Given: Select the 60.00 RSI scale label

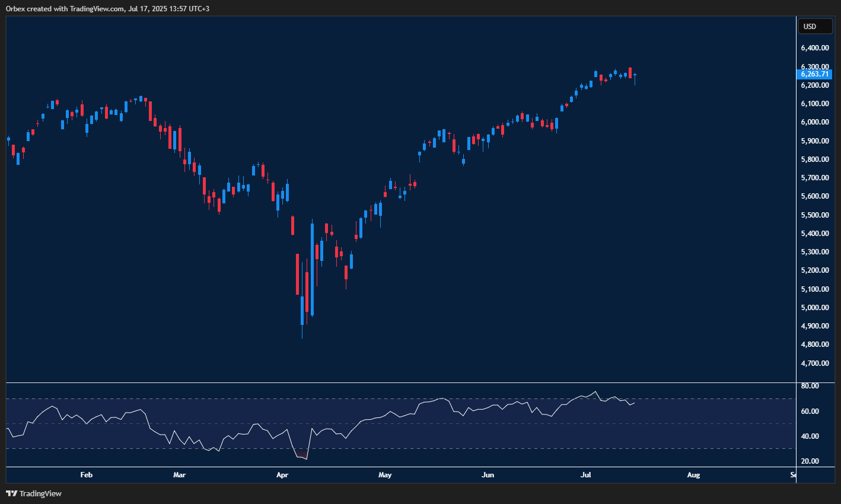Looking at the screenshot, I should click(x=810, y=412).
